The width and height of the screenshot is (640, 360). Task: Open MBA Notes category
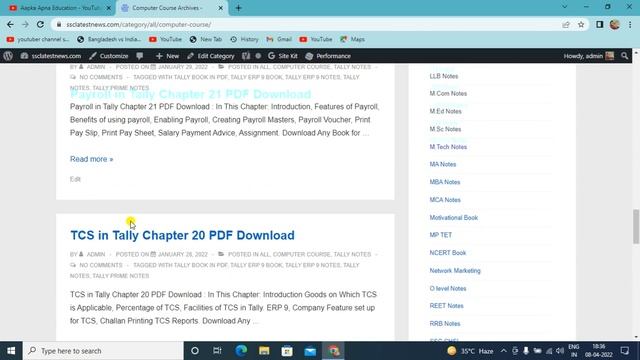point(445,182)
